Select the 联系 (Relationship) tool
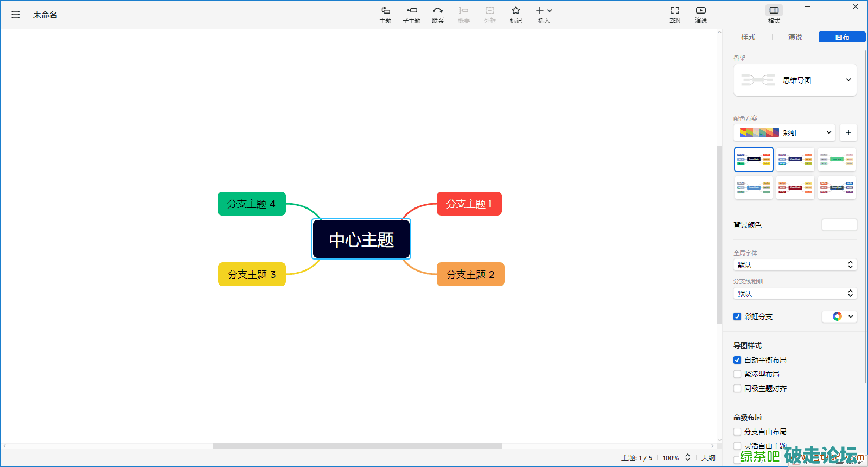Screen dimensions: 868x467 click(438, 15)
